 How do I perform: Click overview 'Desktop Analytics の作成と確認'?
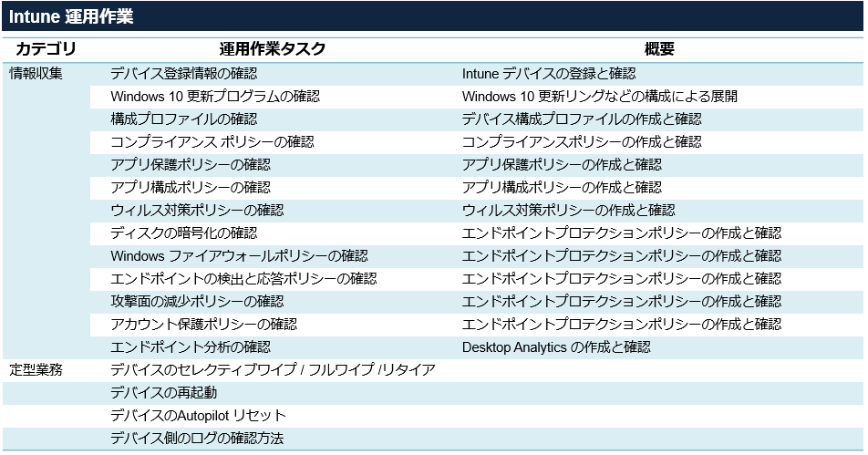tap(556, 347)
